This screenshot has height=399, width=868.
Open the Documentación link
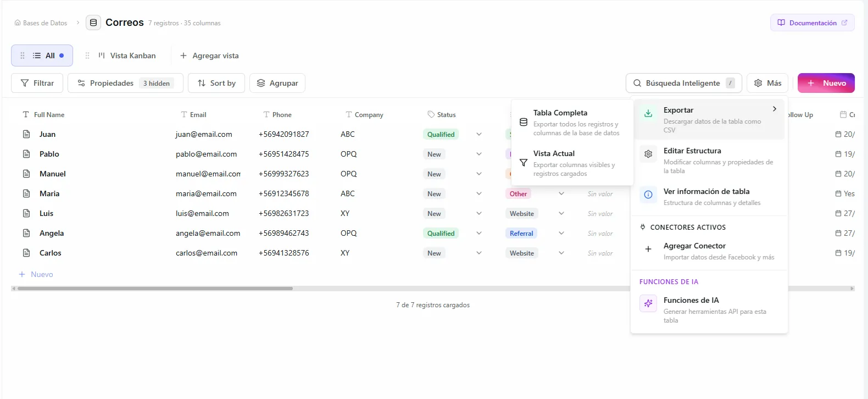(x=813, y=23)
